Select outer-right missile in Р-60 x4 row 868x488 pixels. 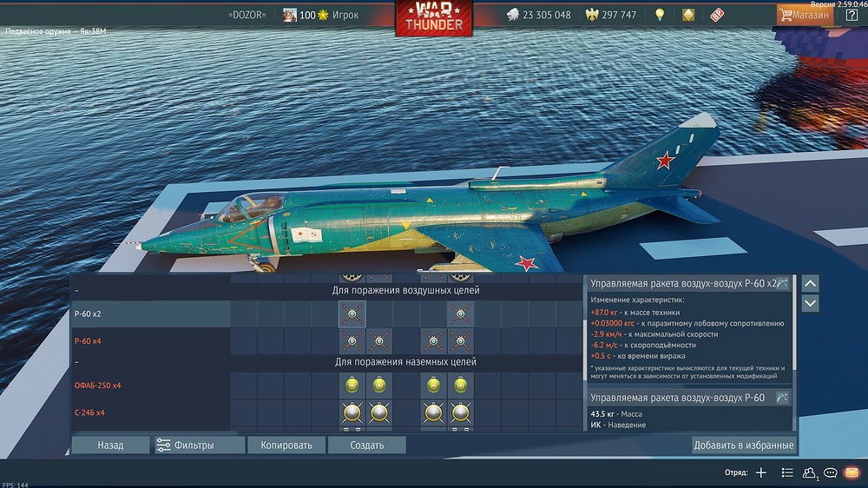[461, 341]
